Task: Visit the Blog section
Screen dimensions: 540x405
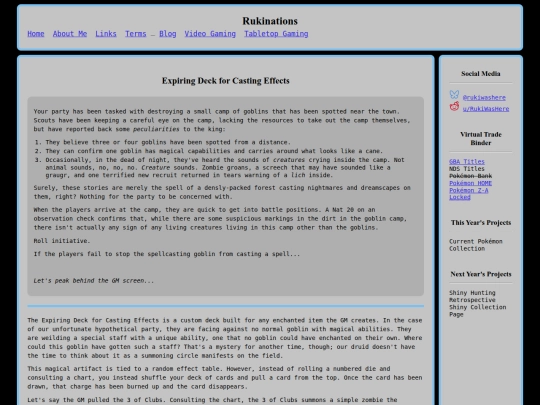Action: (168, 34)
